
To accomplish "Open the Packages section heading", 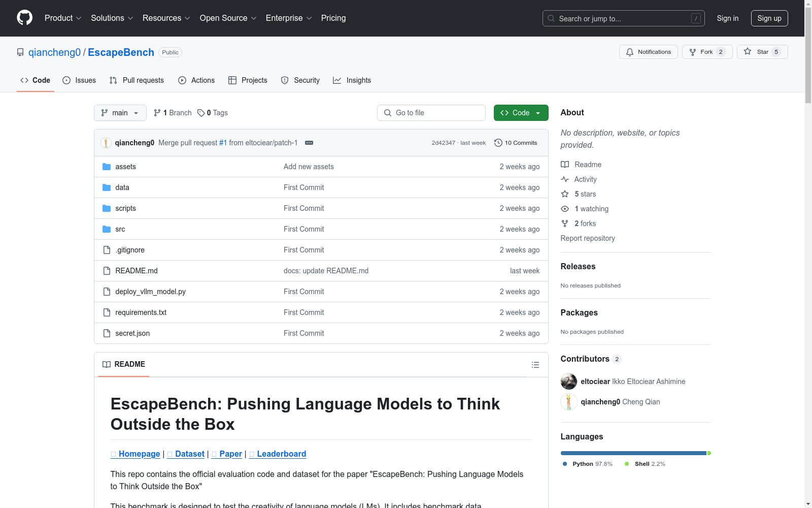I will 579,312.
